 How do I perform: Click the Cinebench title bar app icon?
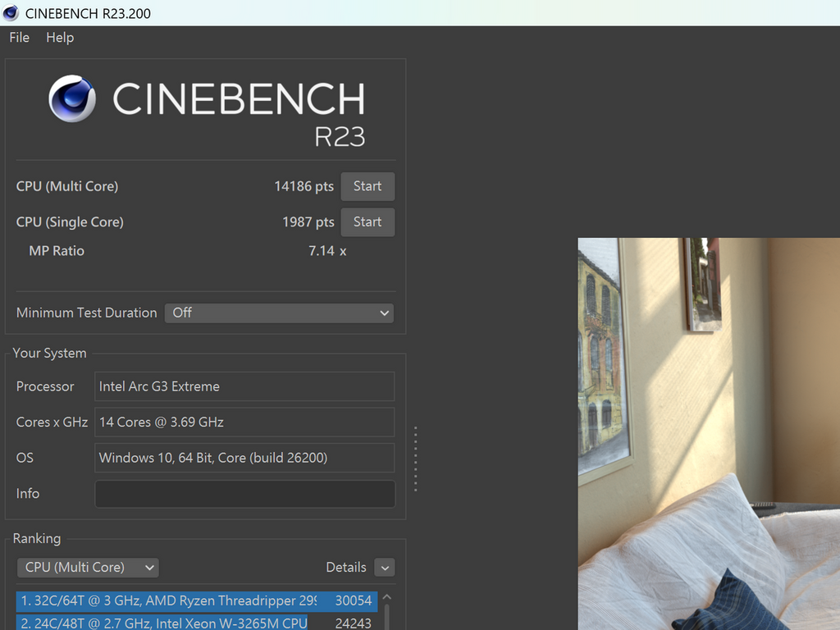(11, 13)
